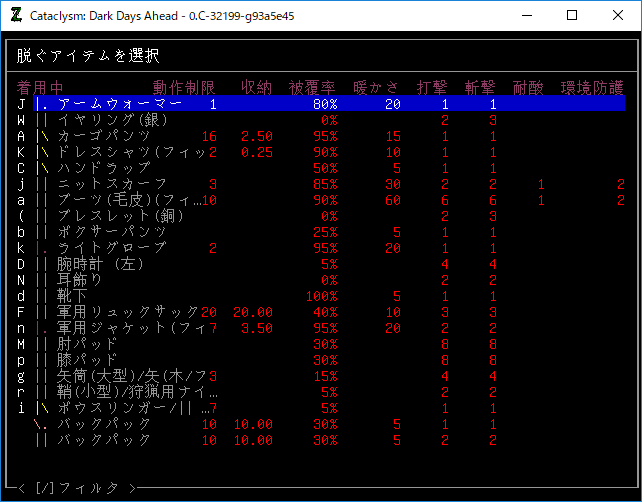
Task: Click the 被覆率 column header
Action: point(312,87)
